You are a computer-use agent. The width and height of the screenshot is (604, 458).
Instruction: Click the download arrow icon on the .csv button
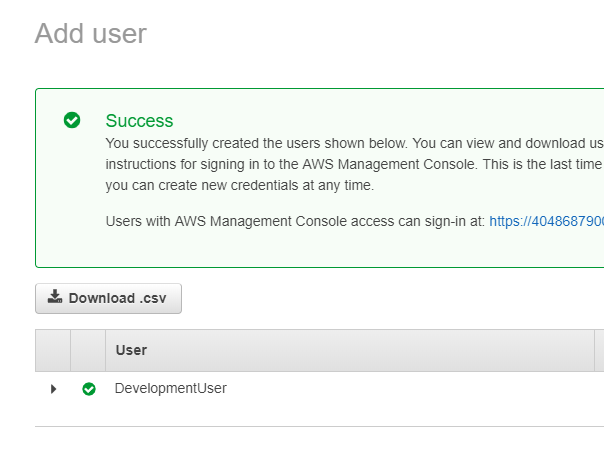coord(55,297)
